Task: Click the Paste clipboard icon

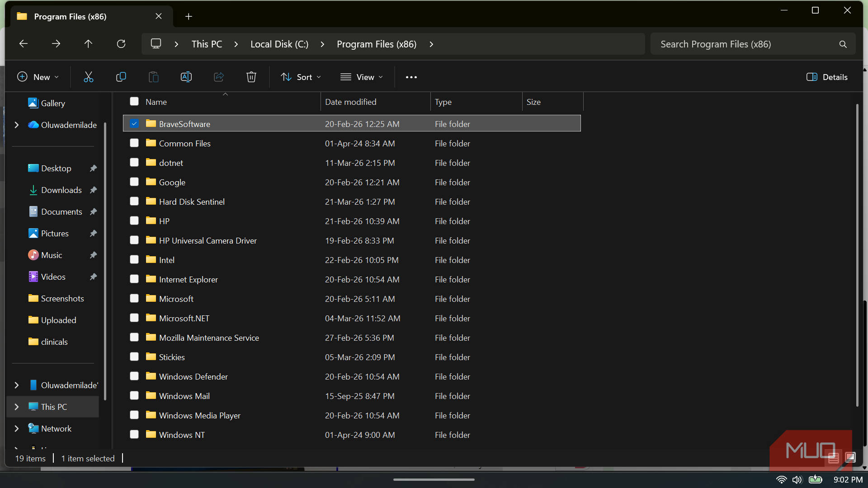Action: 154,77
